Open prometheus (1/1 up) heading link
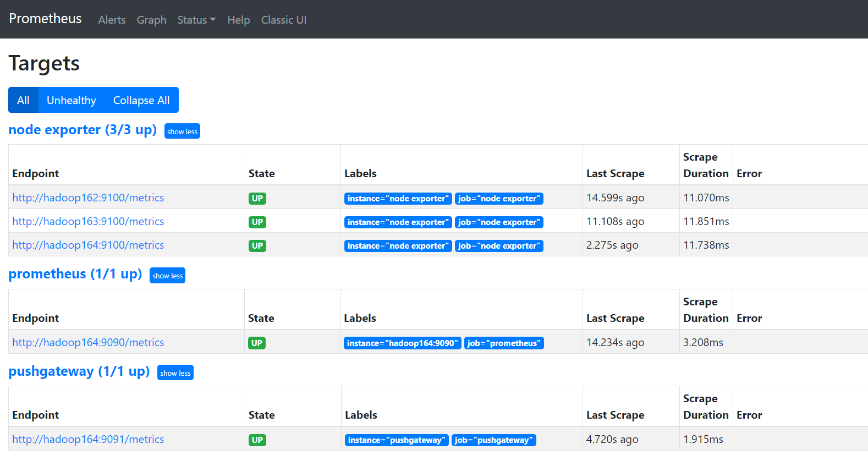 (75, 274)
